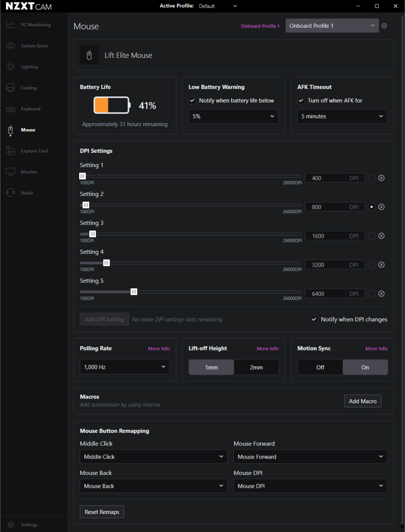
Task: Remove DPI Setting 1 with its X icon
Action: click(381, 178)
